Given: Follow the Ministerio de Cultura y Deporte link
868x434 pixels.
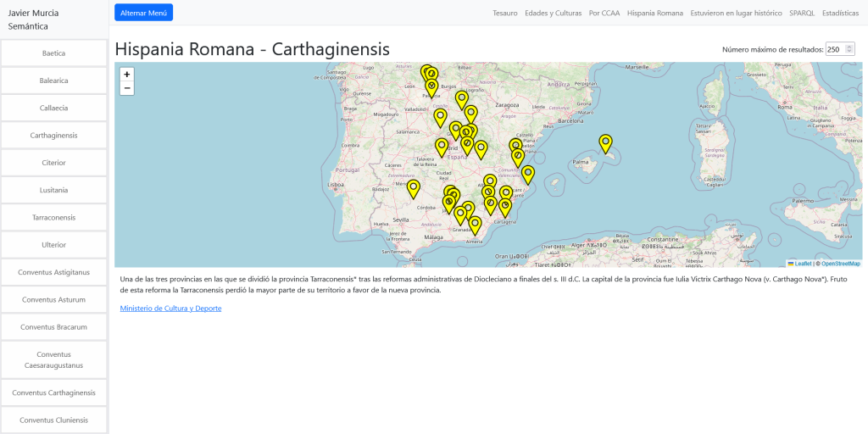Looking at the screenshot, I should click(170, 309).
